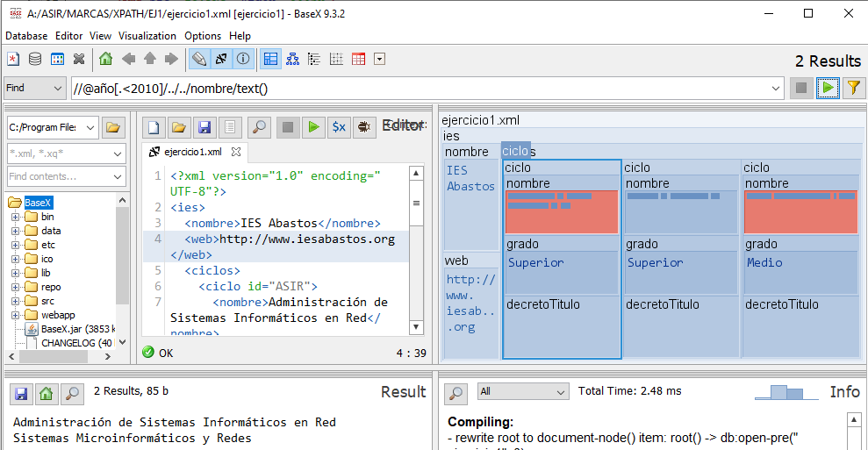Click the magnifier search icon in editor toolbar
868x450 pixels.
click(x=259, y=127)
